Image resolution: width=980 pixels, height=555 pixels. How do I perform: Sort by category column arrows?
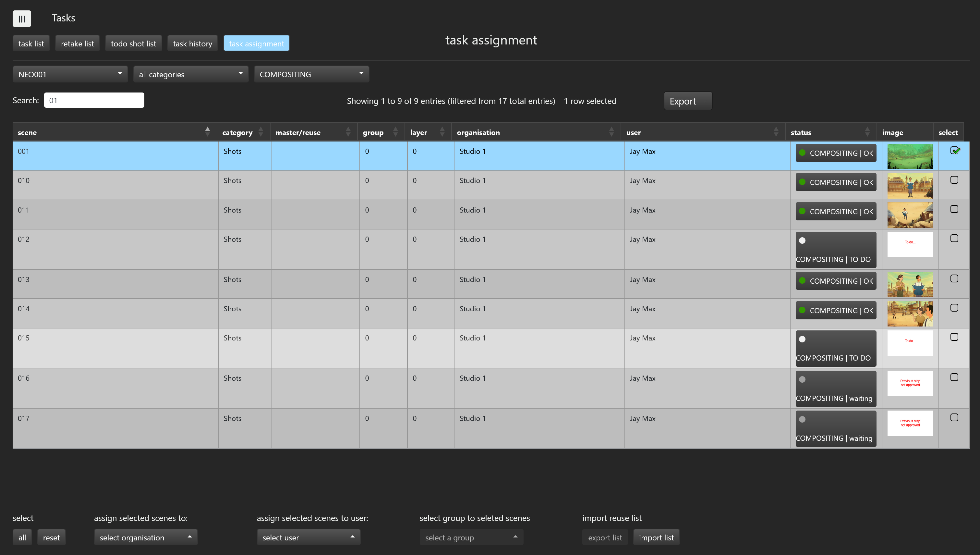[x=260, y=132]
